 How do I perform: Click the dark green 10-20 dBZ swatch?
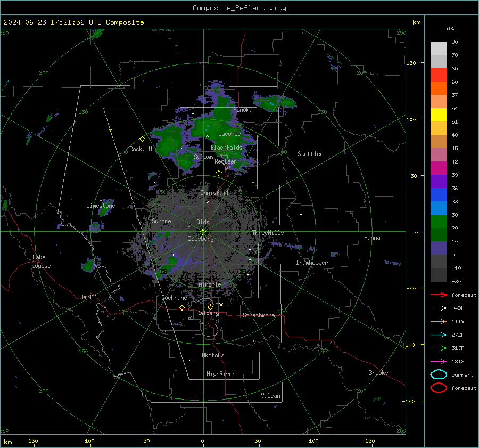(439, 235)
